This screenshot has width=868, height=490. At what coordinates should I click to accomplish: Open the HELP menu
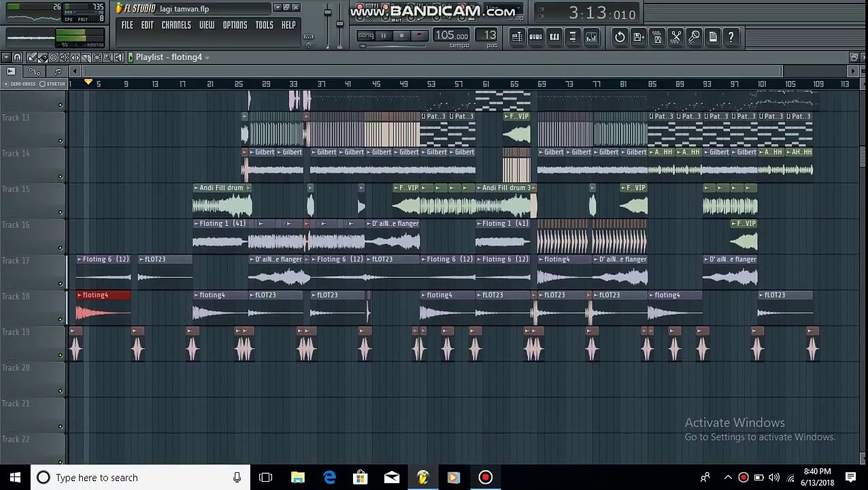point(288,25)
